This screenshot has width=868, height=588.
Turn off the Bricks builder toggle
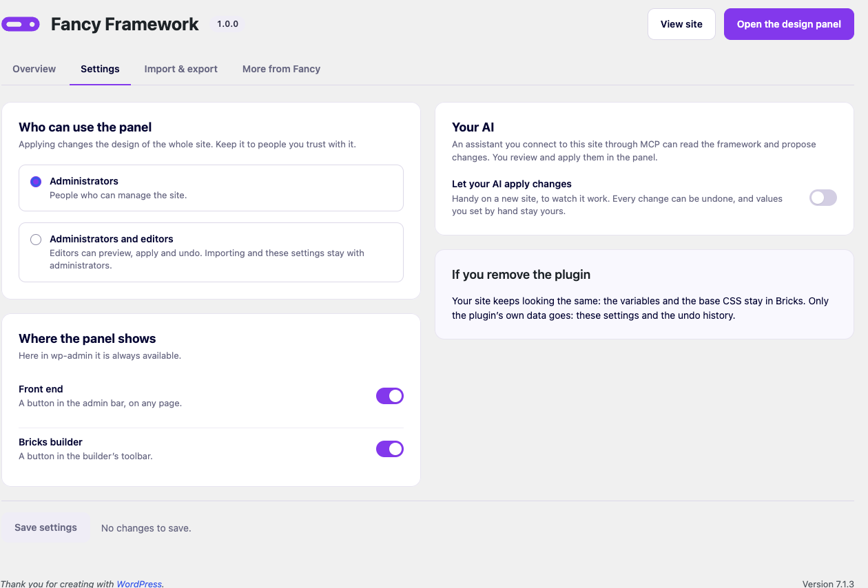pos(389,449)
